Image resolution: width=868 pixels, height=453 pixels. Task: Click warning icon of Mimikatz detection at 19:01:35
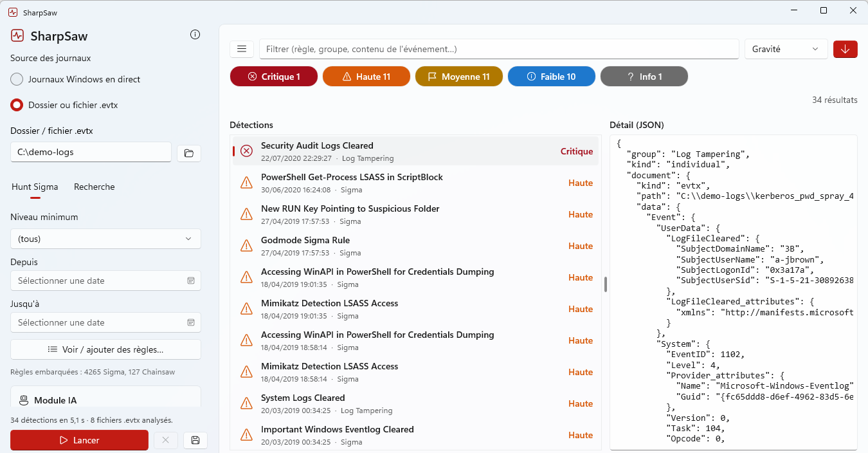(x=246, y=309)
